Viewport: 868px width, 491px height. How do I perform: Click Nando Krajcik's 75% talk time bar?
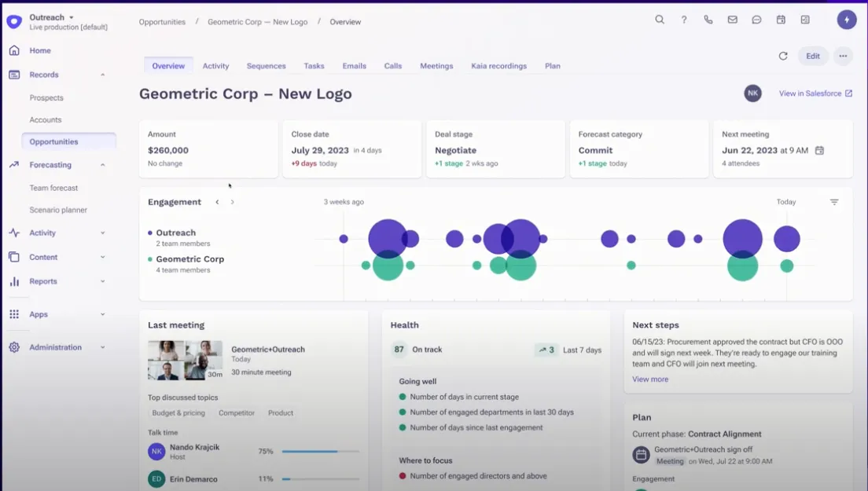coord(321,451)
